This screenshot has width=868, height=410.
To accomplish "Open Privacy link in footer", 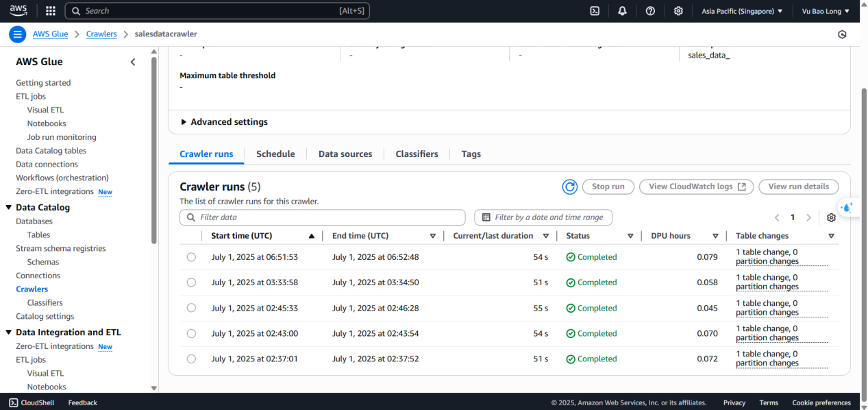I will point(734,402).
